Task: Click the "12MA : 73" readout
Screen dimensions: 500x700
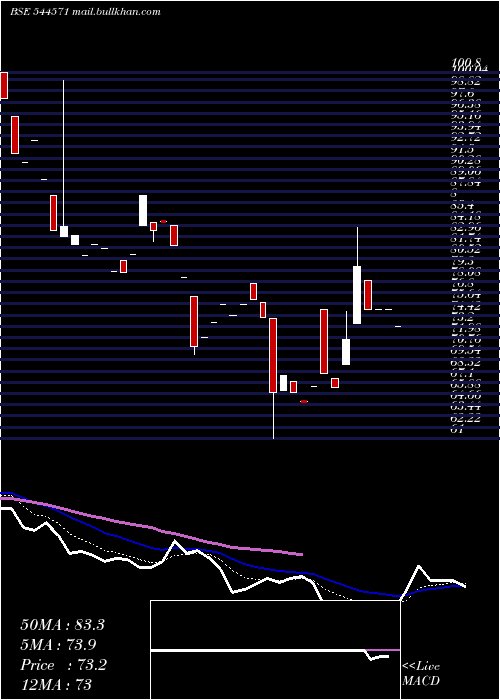Action: pyautogui.click(x=56, y=684)
